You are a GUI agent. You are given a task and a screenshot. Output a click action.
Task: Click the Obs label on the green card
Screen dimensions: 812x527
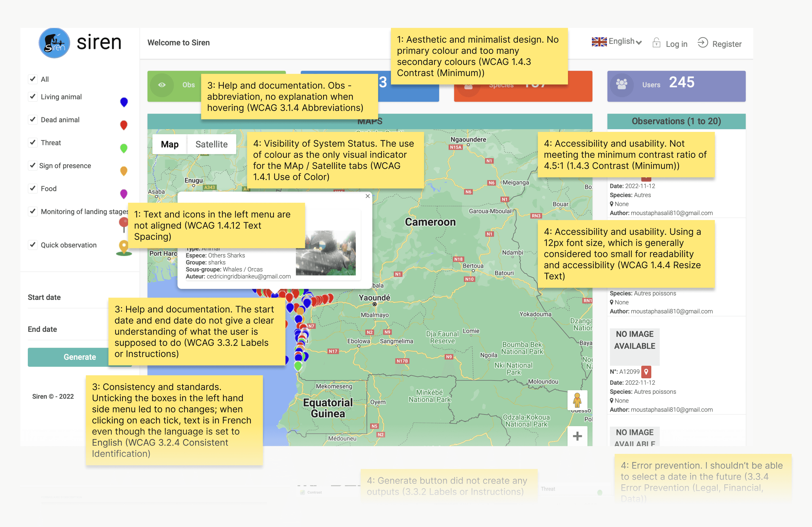point(188,85)
